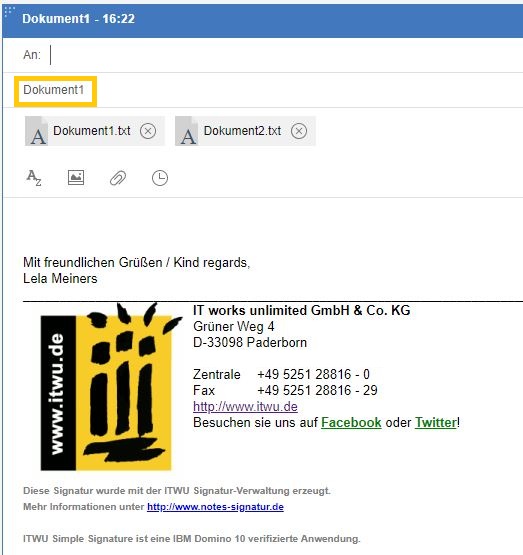Open the www.notes-signatur.de link
The width and height of the screenshot is (523, 555).
coord(215,507)
